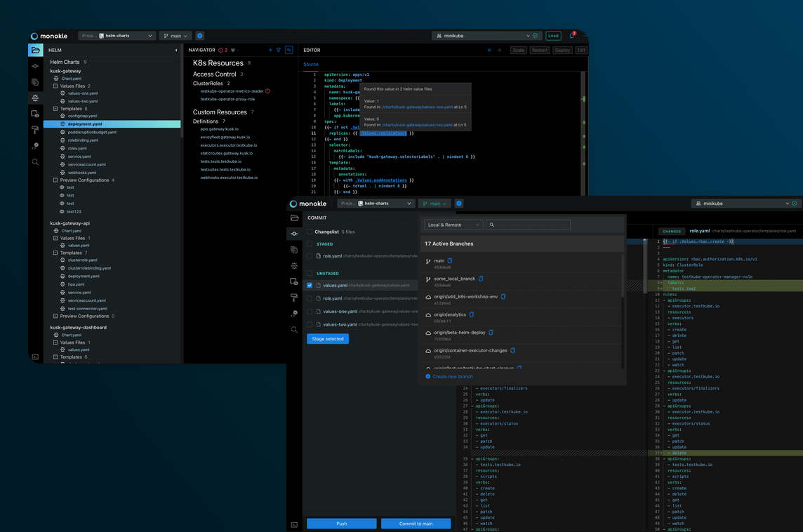This screenshot has height=532, width=803.
Task: Open values-one.yaml link in hover popup
Action: pos(418,107)
